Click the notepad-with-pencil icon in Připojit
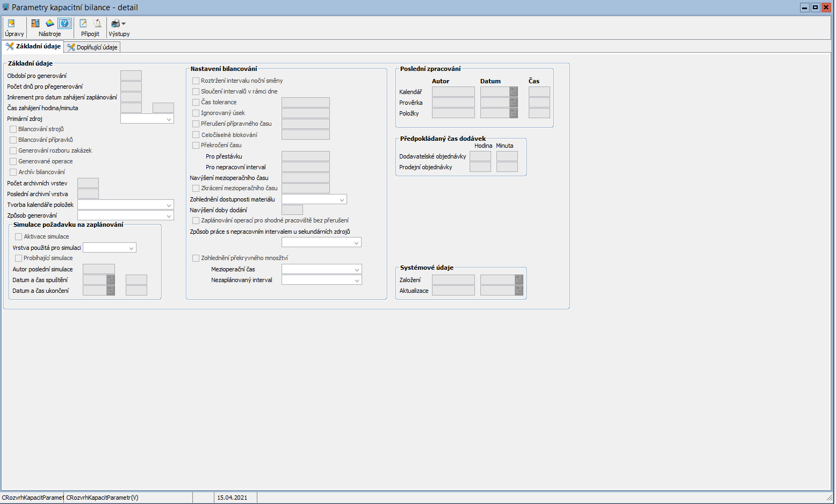Image resolution: width=836 pixels, height=504 pixels. 83,24
